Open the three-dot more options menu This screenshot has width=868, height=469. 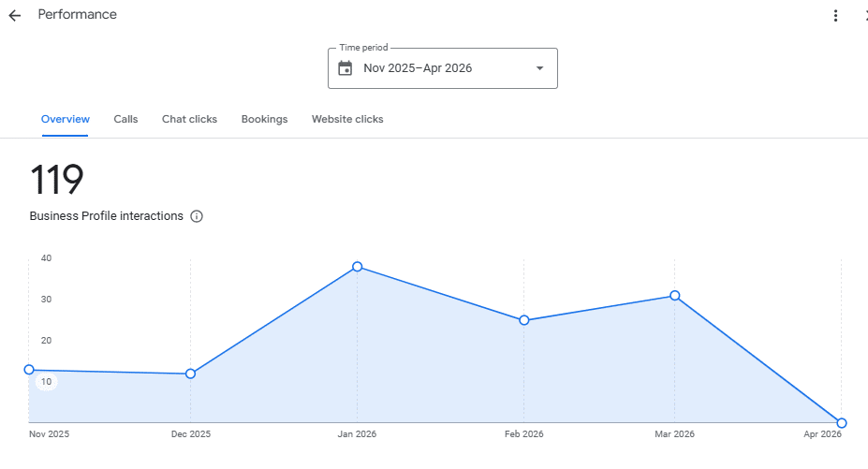click(x=835, y=16)
